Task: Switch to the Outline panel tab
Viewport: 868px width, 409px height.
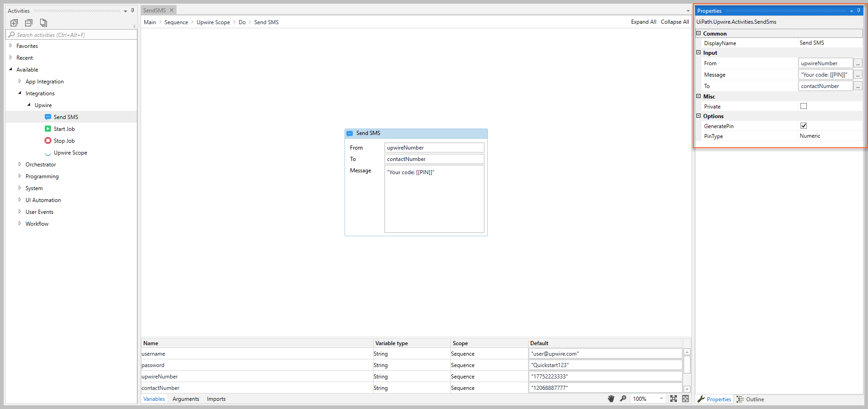Action: pos(750,399)
